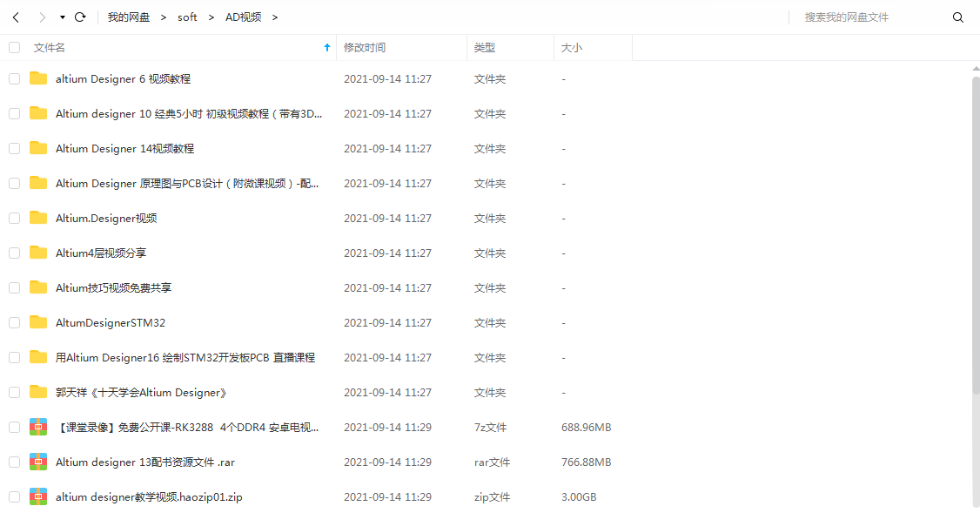Click the 688.96MB size cell
The image size is (980, 513).
pos(587,428)
